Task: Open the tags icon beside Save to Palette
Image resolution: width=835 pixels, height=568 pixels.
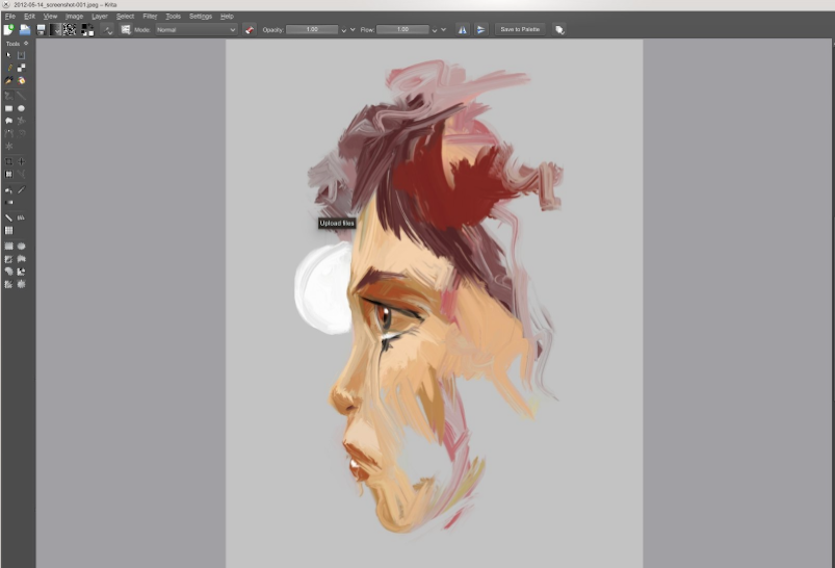Action: click(559, 30)
